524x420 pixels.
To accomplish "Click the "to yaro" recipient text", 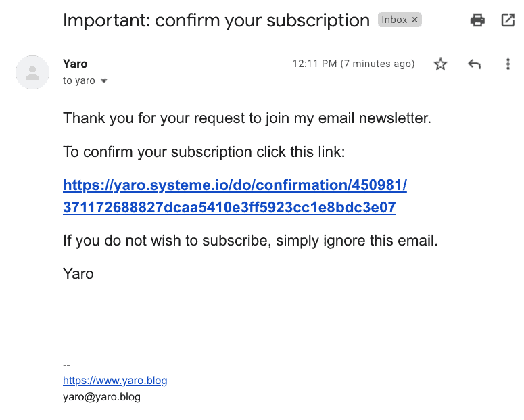I will (78, 81).
